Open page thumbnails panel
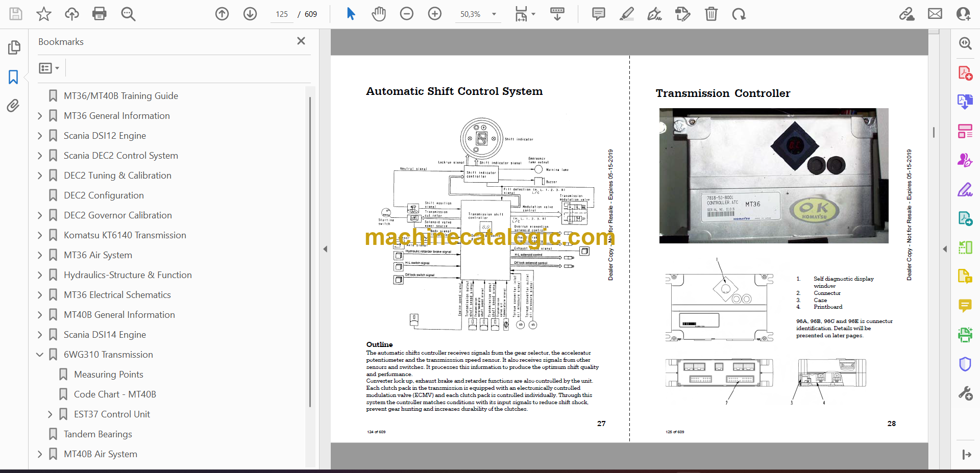980x473 pixels. pyautogui.click(x=14, y=47)
